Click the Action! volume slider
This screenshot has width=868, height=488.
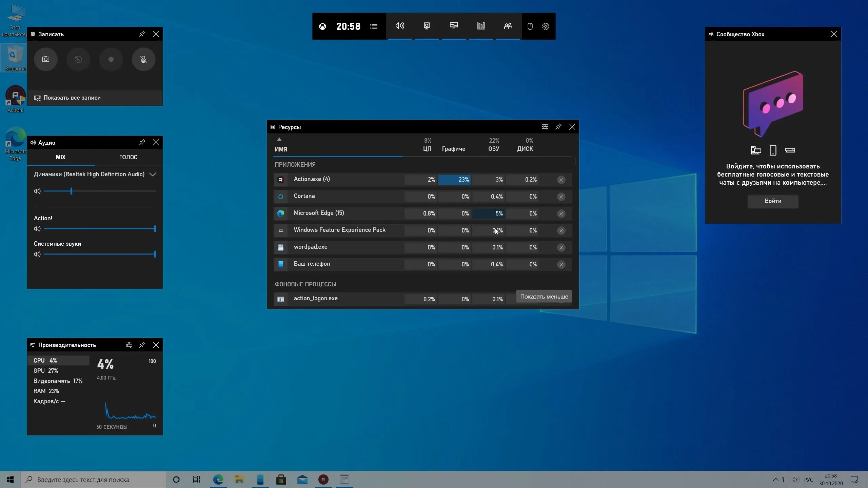pos(99,229)
